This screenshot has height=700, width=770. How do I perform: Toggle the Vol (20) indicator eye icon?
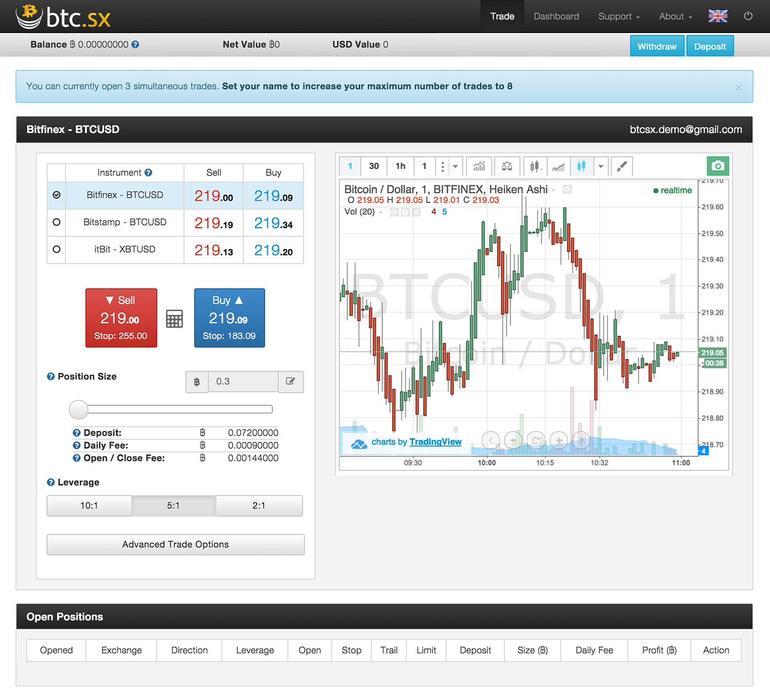(394, 212)
